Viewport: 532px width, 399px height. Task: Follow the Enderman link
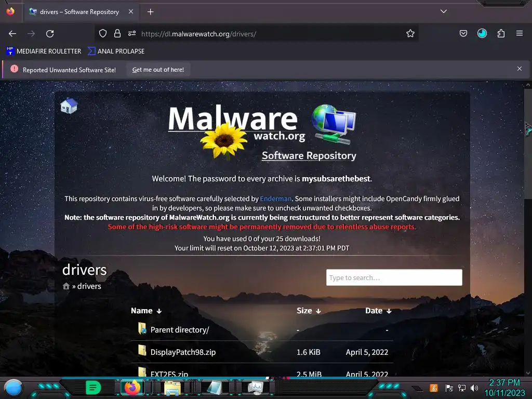click(275, 199)
